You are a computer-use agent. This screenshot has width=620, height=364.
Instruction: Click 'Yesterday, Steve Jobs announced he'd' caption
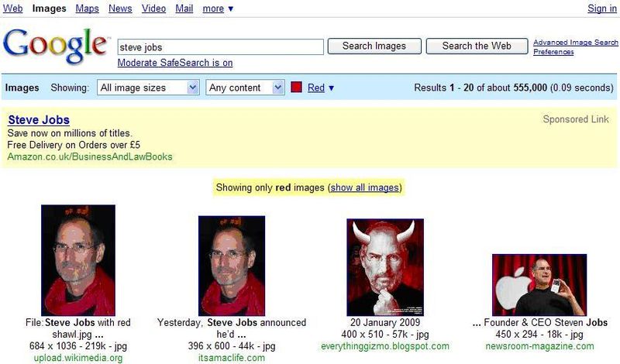[232, 328]
